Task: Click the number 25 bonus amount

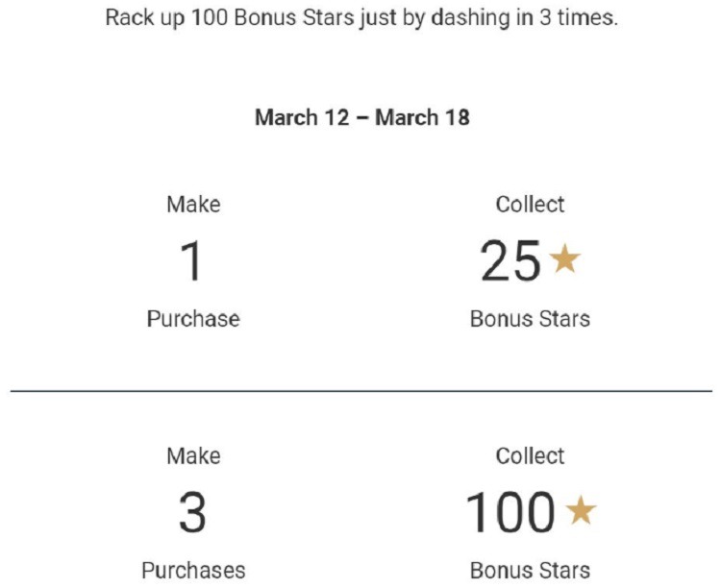Action: click(x=510, y=260)
